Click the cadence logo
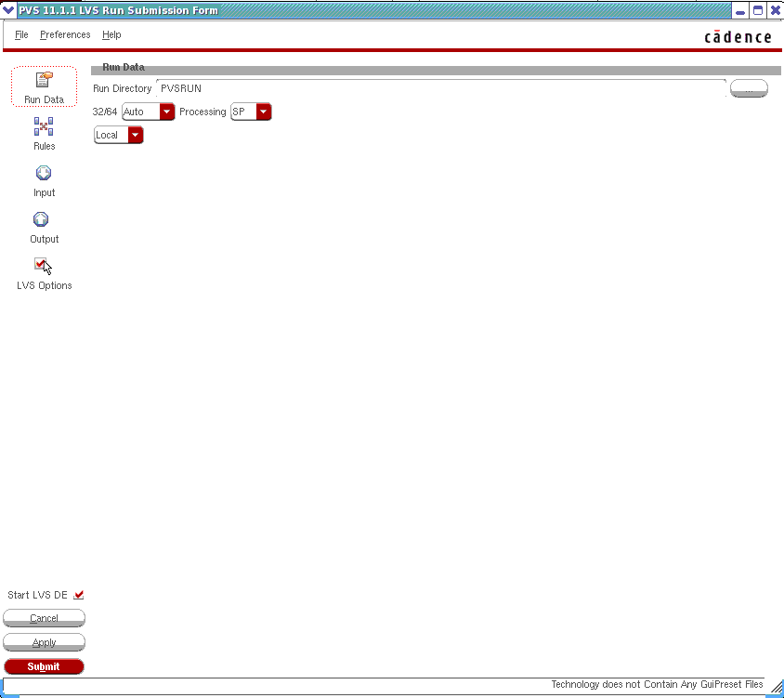 coord(738,36)
